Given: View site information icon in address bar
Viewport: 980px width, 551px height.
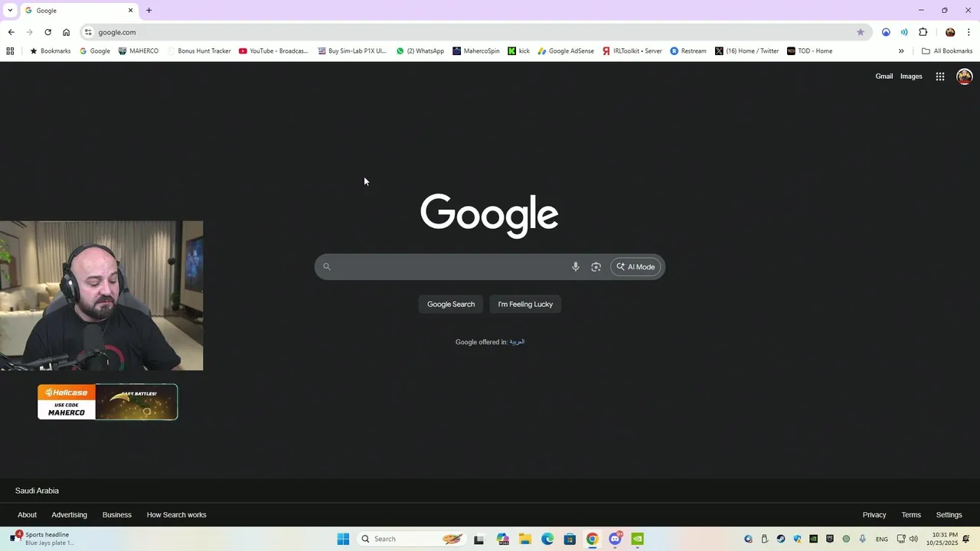Looking at the screenshot, I should point(88,32).
